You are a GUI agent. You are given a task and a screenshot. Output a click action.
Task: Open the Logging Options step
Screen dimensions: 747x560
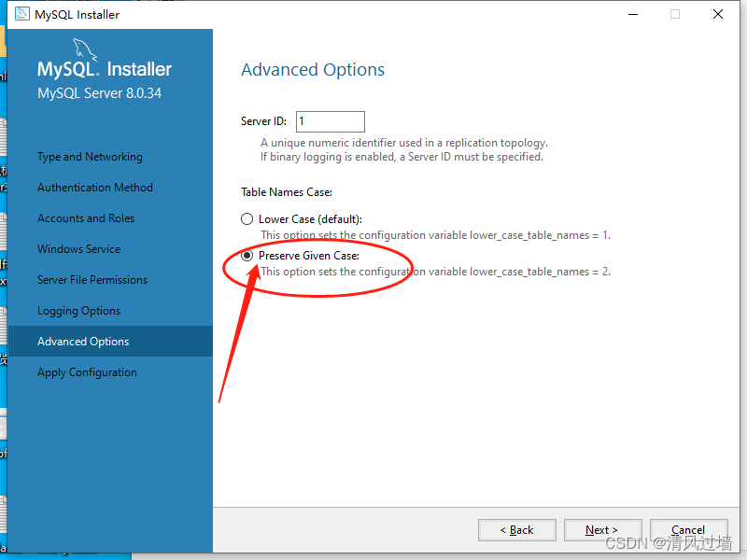pyautogui.click(x=79, y=311)
